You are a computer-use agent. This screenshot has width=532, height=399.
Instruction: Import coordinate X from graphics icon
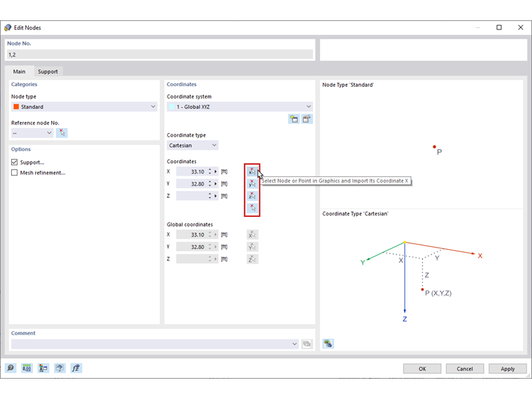coord(252,171)
